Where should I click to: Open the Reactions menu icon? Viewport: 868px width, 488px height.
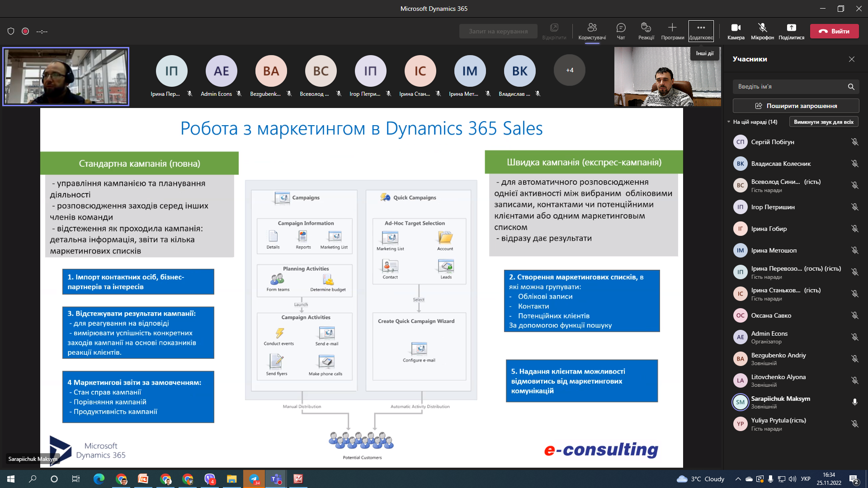(x=646, y=28)
